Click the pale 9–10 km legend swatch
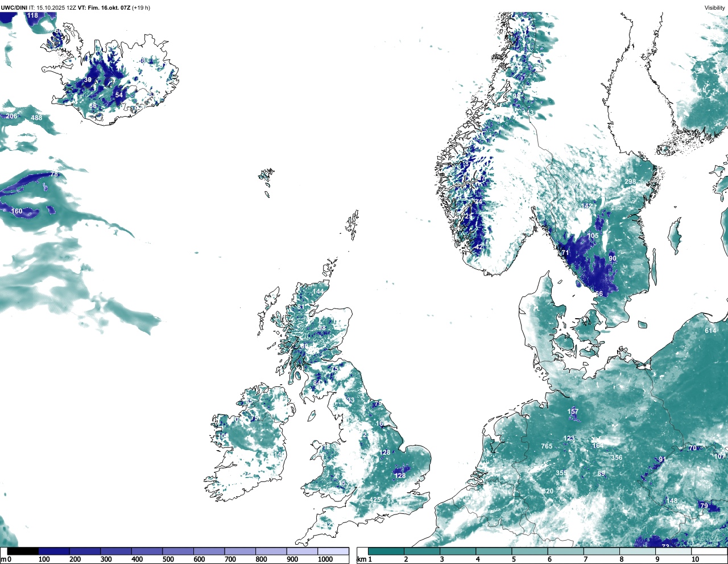728x564 pixels. pos(674,551)
